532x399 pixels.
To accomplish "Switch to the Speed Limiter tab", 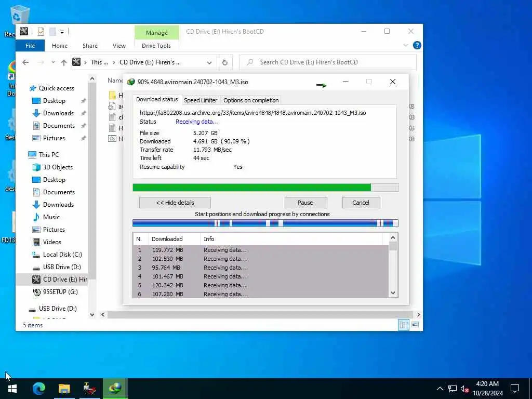I will click(x=201, y=100).
